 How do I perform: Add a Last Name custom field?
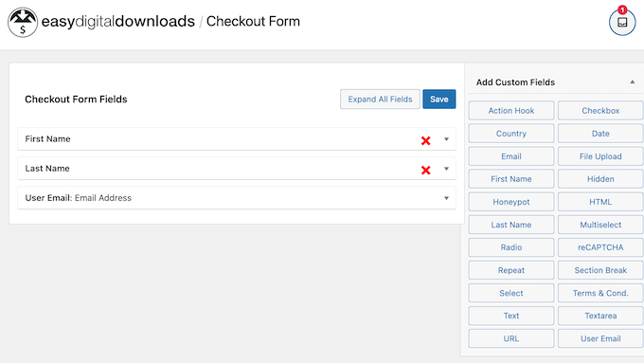pyautogui.click(x=511, y=225)
